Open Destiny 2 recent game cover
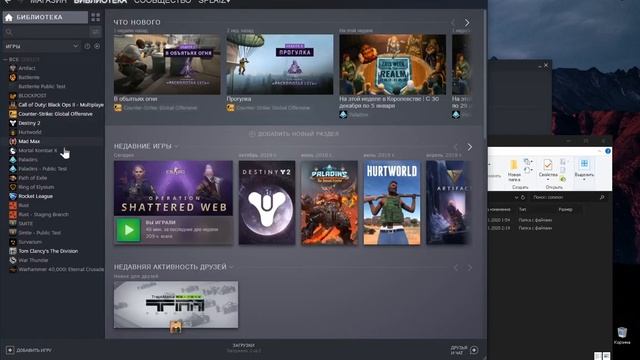Image resolution: width=640 pixels, height=360 pixels. [x=267, y=203]
